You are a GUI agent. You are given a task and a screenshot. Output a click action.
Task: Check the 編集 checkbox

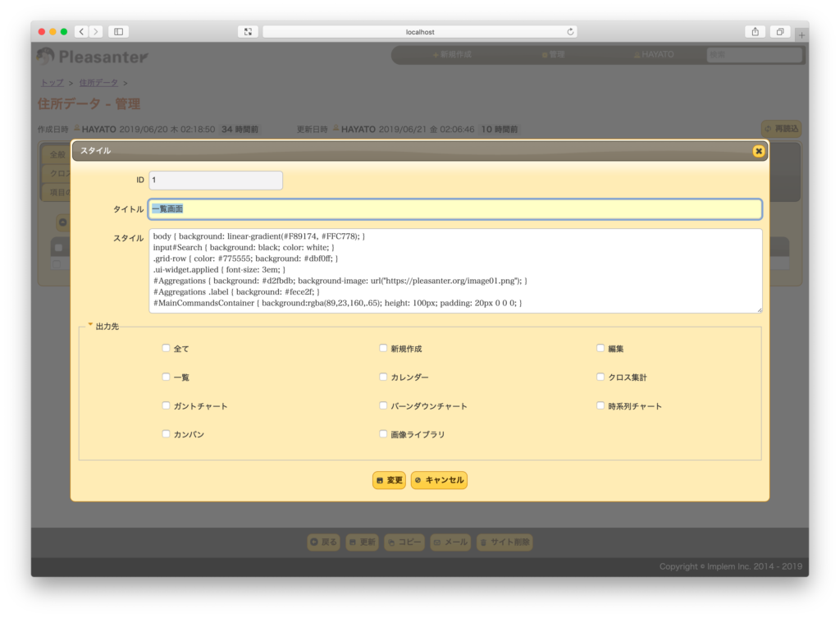pyautogui.click(x=600, y=349)
